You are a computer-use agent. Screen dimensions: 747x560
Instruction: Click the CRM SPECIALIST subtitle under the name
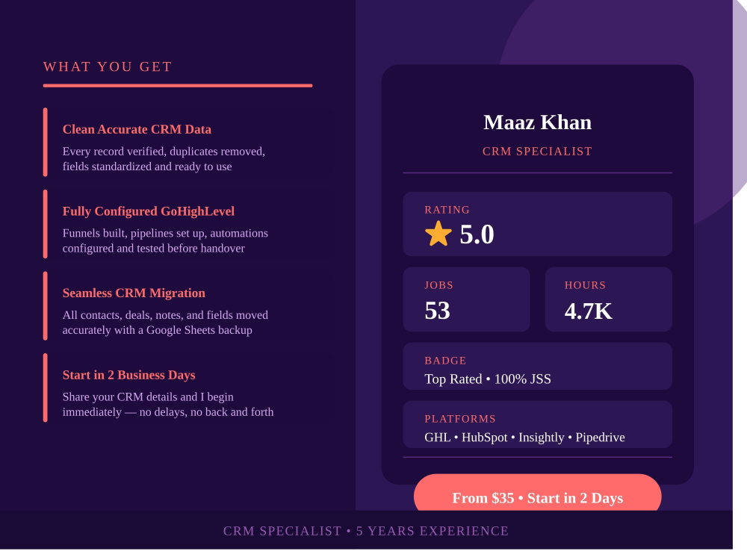point(537,152)
